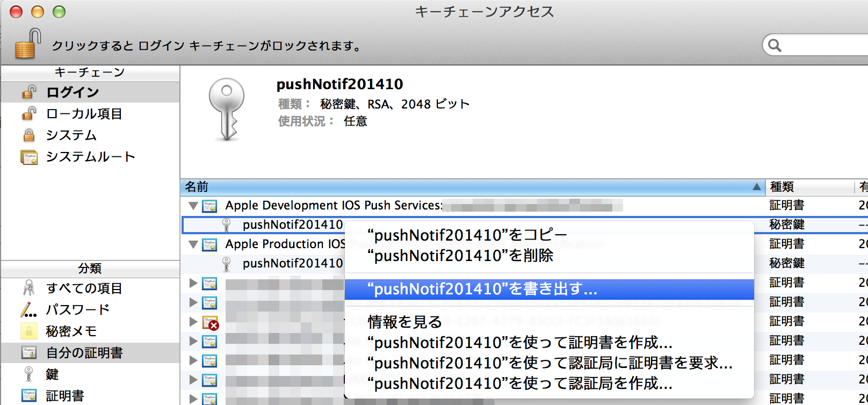Choose “pushNotif201410”を使って認証局に証明書を要求...
This screenshot has height=405, width=868.
(549, 363)
